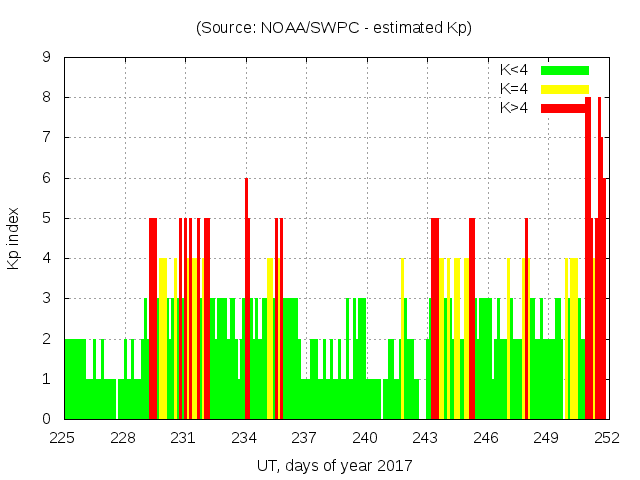Pick the 243 day tick label
The height and width of the screenshot is (480, 640).
tap(426, 437)
